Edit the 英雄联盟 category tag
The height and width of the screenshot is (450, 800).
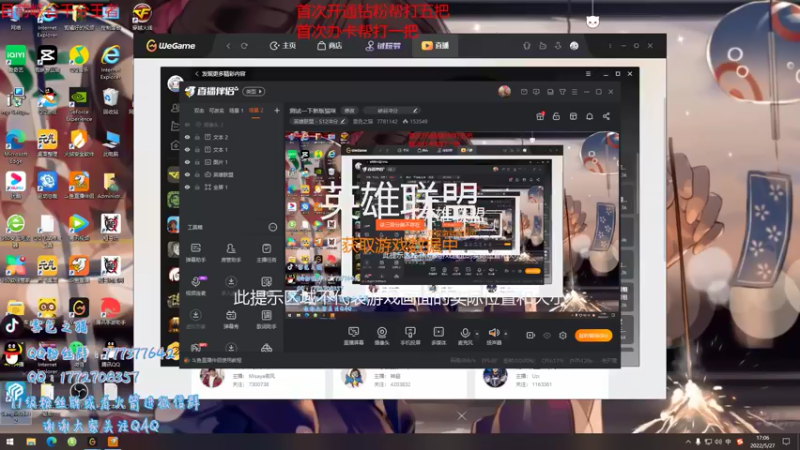coord(318,121)
